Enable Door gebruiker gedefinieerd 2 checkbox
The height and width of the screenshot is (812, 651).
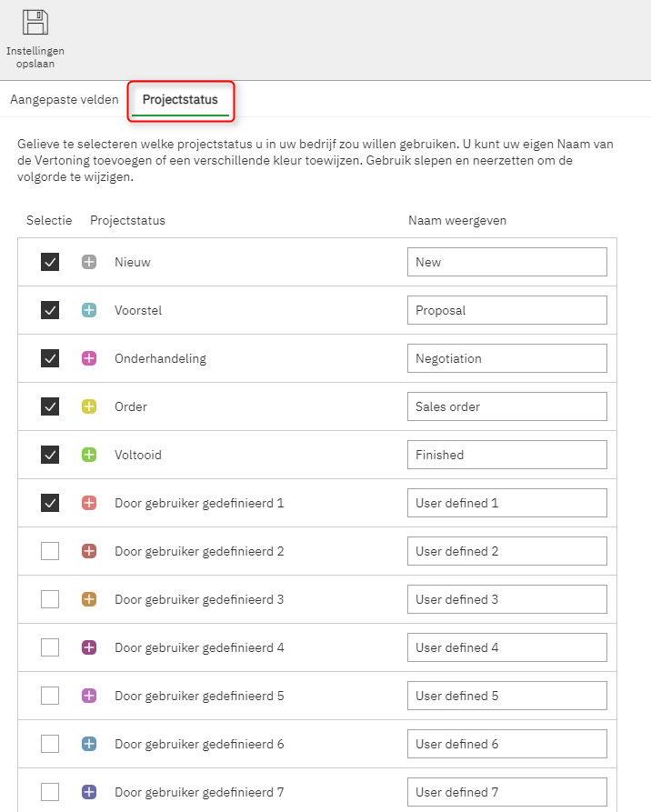[x=50, y=551]
